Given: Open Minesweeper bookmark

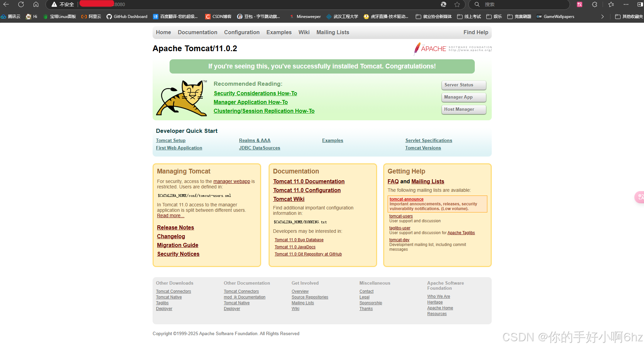Looking at the screenshot, I should pos(305,17).
